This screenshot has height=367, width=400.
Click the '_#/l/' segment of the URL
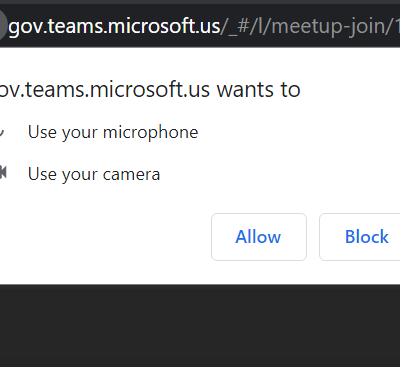tap(246, 26)
